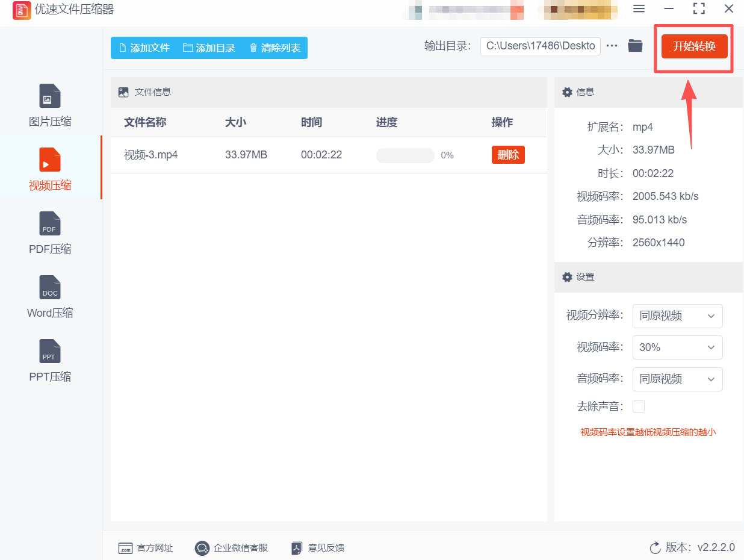Click the output directory path field

(539, 45)
